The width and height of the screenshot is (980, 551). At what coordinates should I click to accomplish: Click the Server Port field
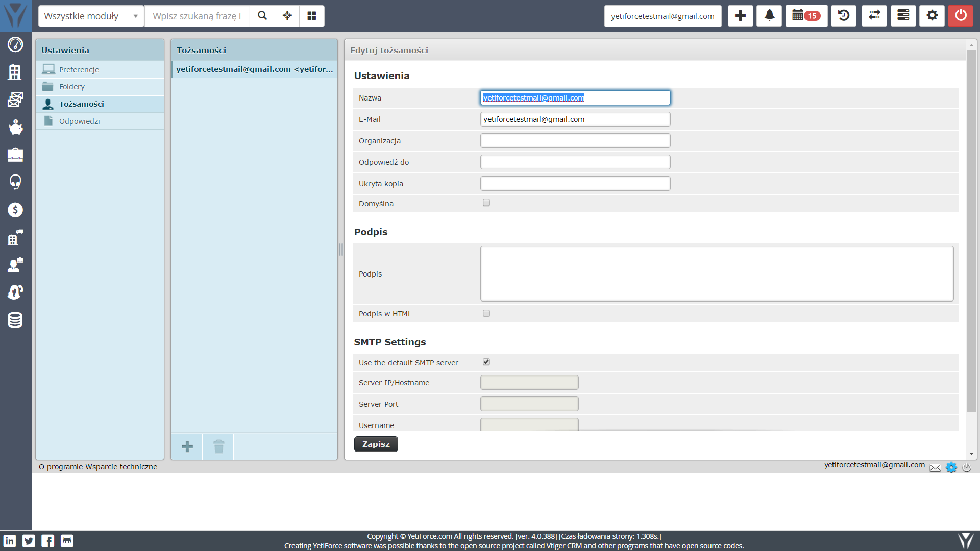pos(529,404)
